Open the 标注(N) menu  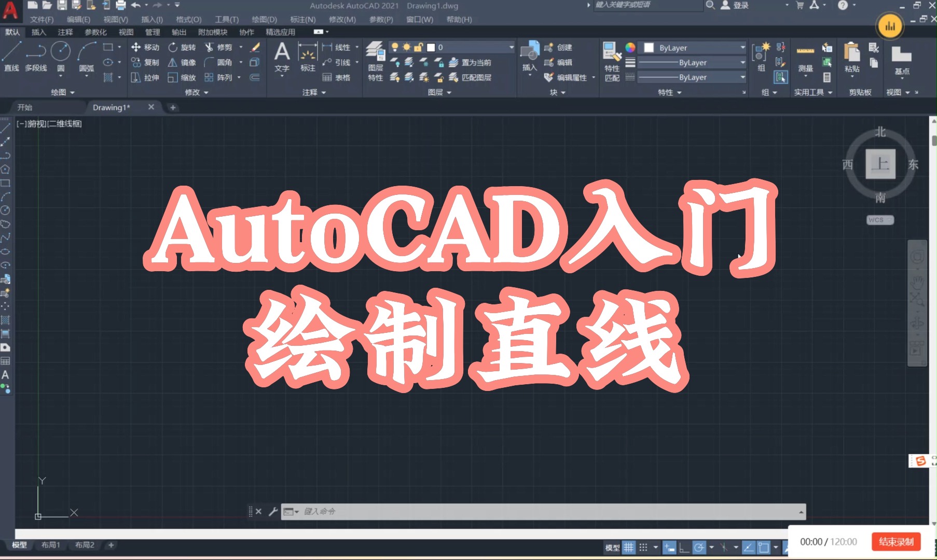302,19
